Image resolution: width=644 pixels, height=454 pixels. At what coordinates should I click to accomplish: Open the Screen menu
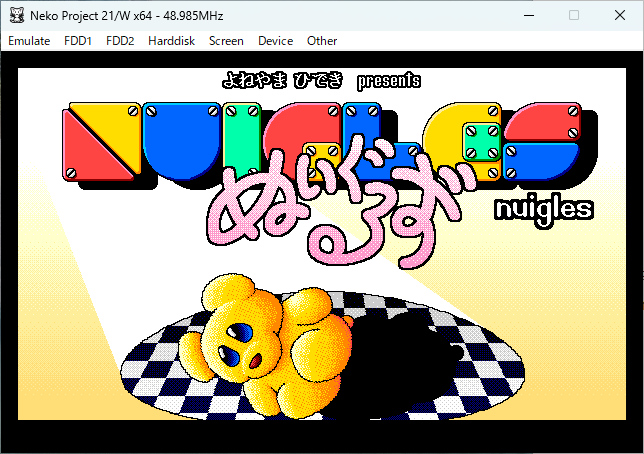coord(226,41)
